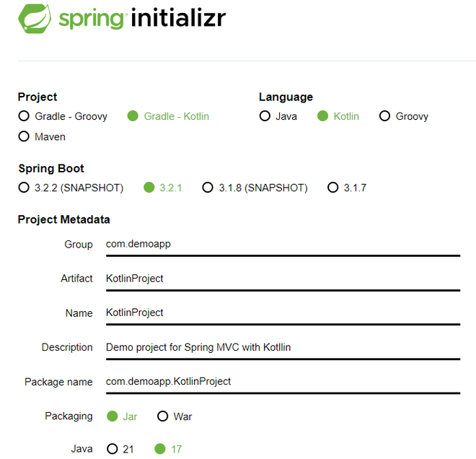Pick Spring Boot 3.1.8 (SNAPSHOT)

tap(208, 188)
